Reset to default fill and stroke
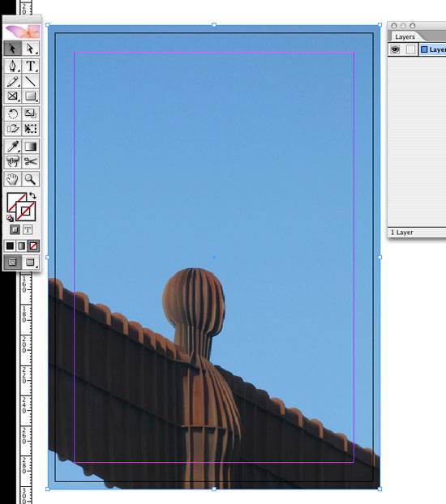The image size is (446, 504). (10, 219)
